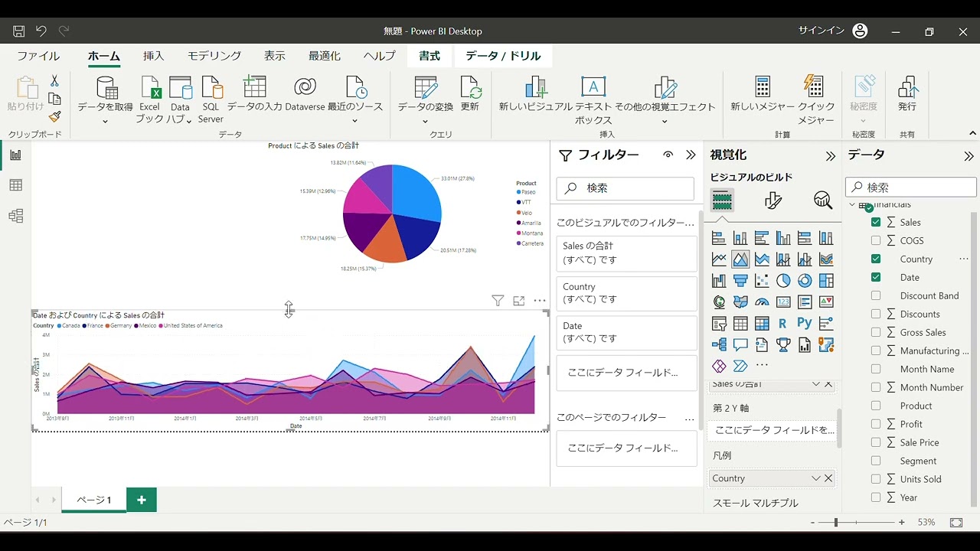
Task: Check the Gross Sales field checkbox
Action: (x=876, y=332)
